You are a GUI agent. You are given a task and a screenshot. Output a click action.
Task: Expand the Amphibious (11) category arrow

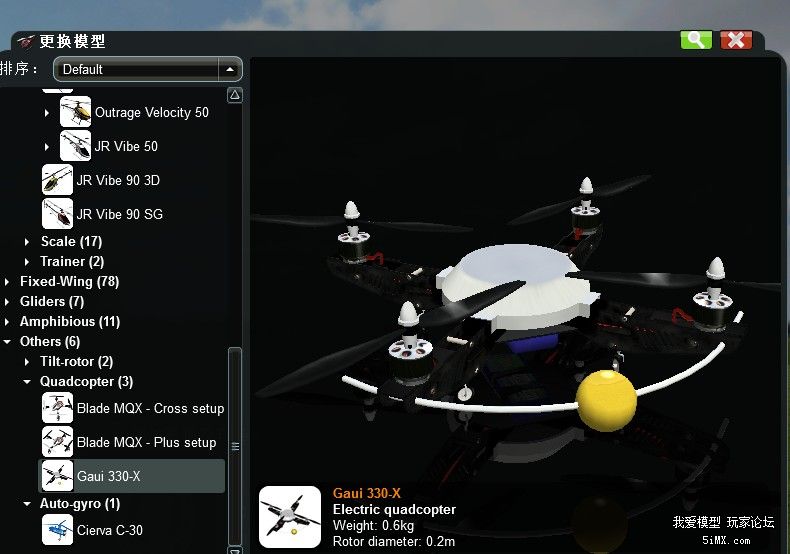[7, 322]
